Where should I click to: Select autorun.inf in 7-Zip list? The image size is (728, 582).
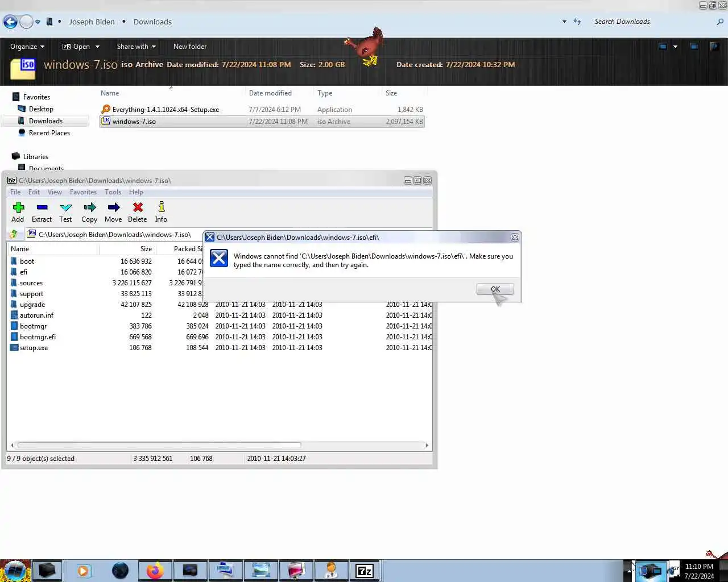coord(36,315)
